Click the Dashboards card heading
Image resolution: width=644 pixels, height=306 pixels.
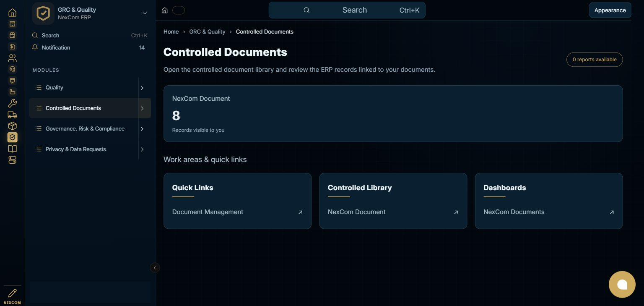504,188
